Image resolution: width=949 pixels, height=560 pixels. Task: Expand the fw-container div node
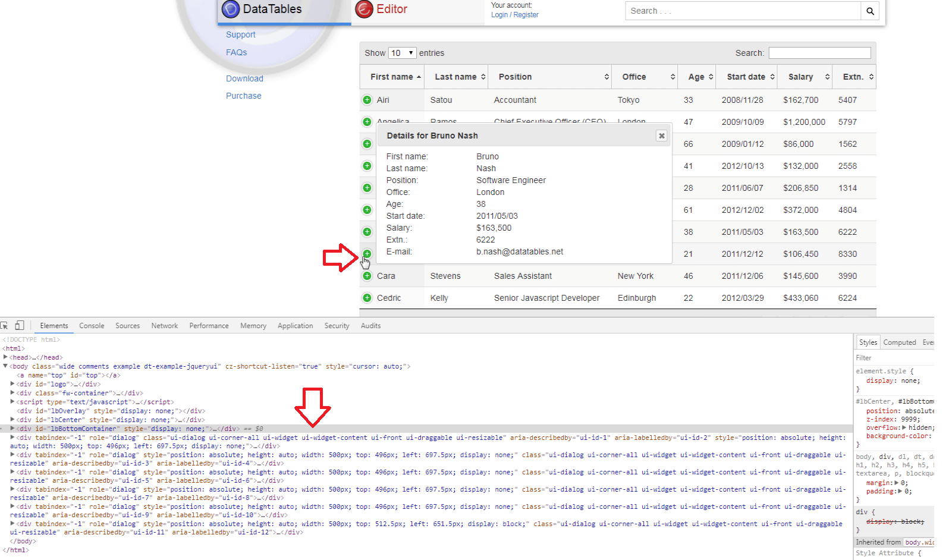pos(12,393)
